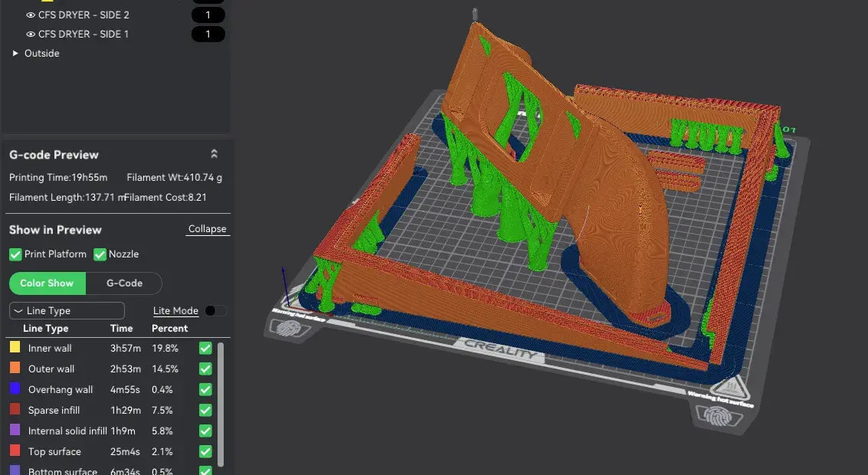Click the Collapse link in Show in Preview
This screenshot has width=868, height=475.
[x=207, y=228]
